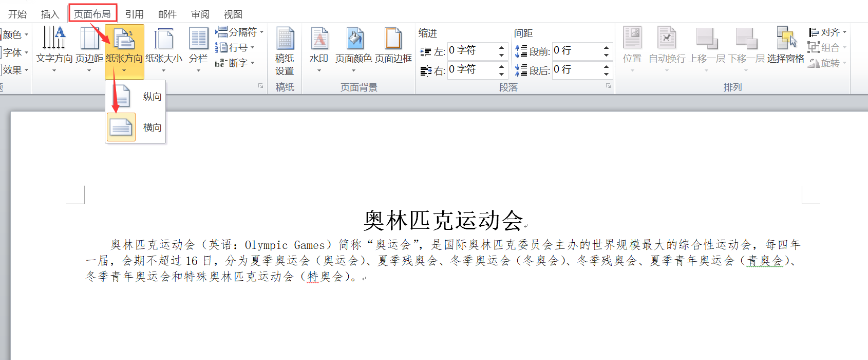Increase 段后 spacing with up arrow
The width and height of the screenshot is (868, 360).
(x=607, y=66)
